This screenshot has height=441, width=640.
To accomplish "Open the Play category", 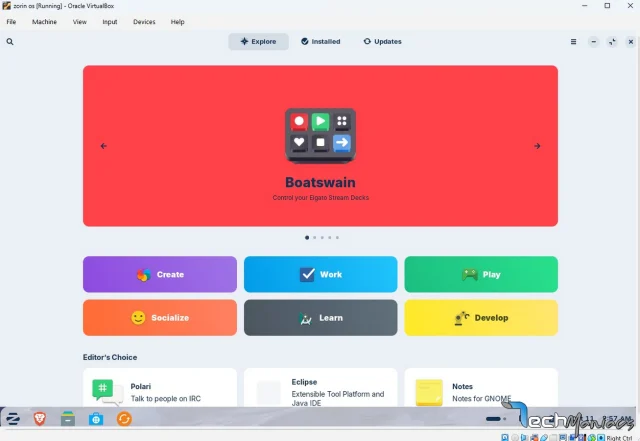I will click(x=481, y=274).
